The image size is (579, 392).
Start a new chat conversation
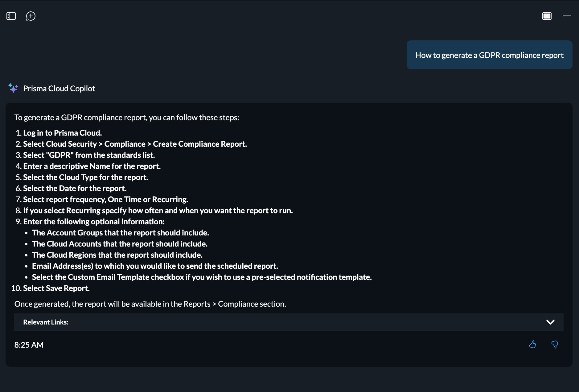coord(31,16)
